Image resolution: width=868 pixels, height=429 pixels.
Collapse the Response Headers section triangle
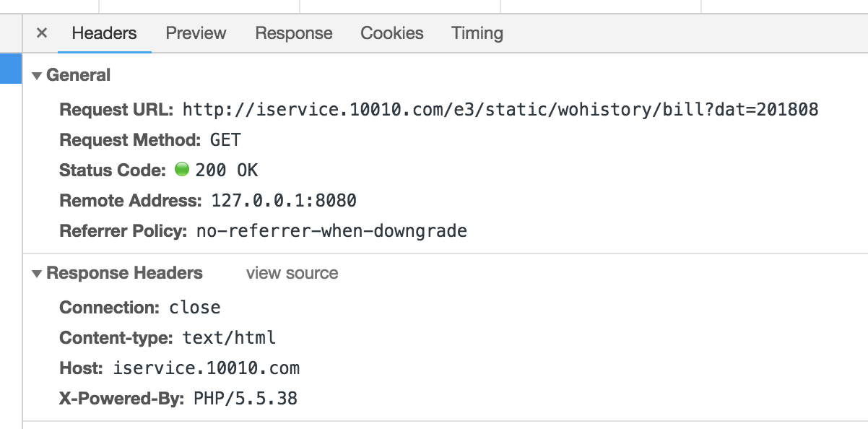37,274
